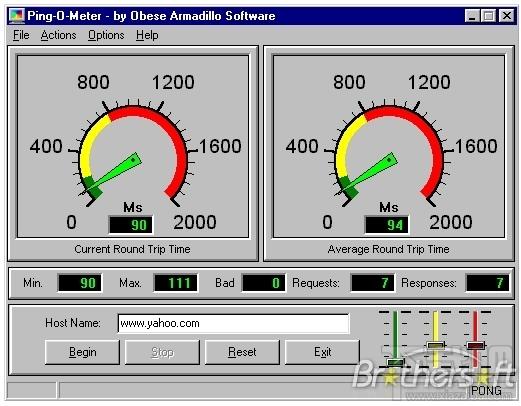Click the Reset button
This screenshot has height=406, width=521.
[242, 352]
